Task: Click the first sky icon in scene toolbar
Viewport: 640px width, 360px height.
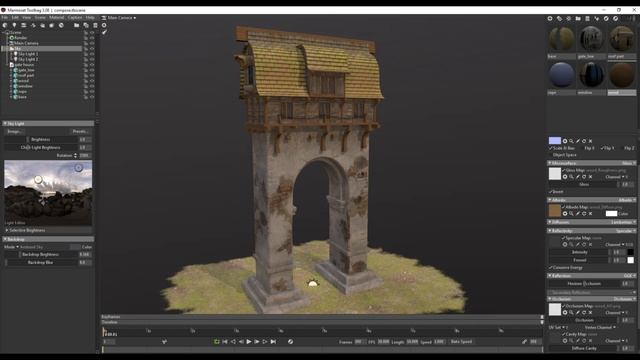Action: (x=5, y=25)
